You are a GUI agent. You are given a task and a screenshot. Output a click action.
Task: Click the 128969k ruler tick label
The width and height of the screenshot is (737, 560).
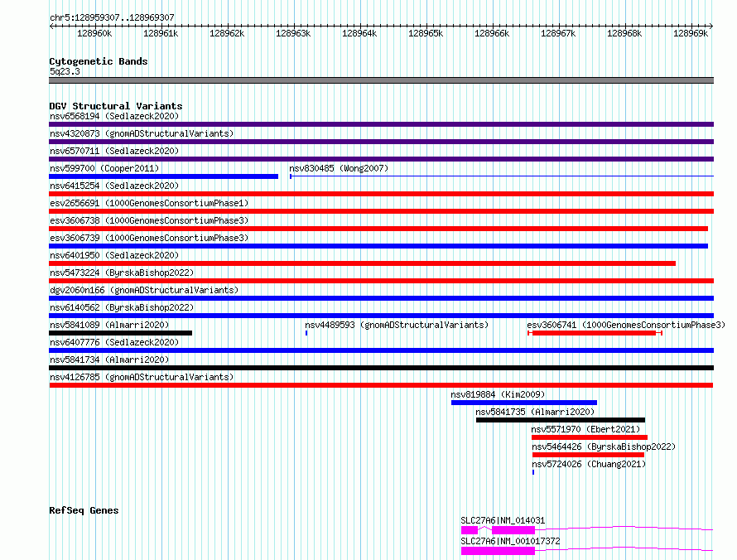tap(691, 33)
